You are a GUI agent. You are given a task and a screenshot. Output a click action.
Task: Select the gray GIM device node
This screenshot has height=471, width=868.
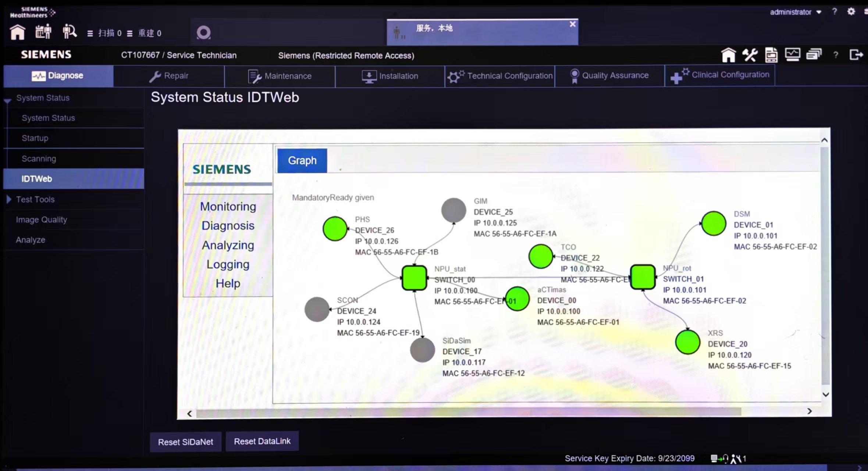[x=453, y=210]
